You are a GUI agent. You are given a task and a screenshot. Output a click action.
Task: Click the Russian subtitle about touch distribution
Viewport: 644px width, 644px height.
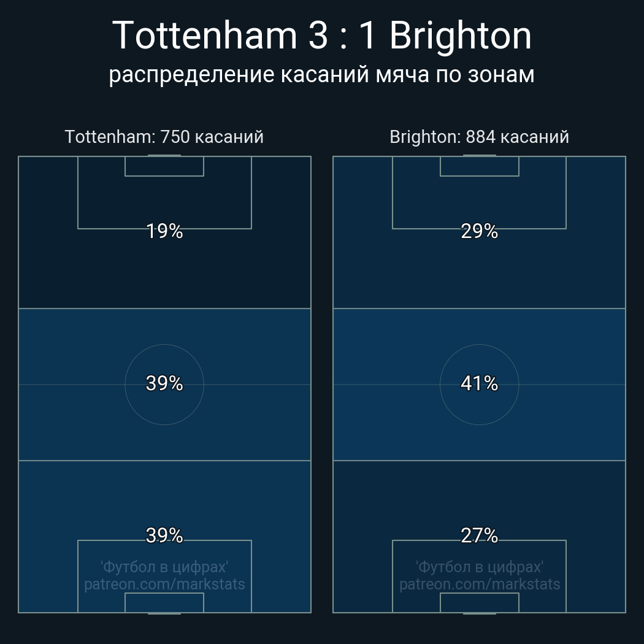click(x=321, y=75)
